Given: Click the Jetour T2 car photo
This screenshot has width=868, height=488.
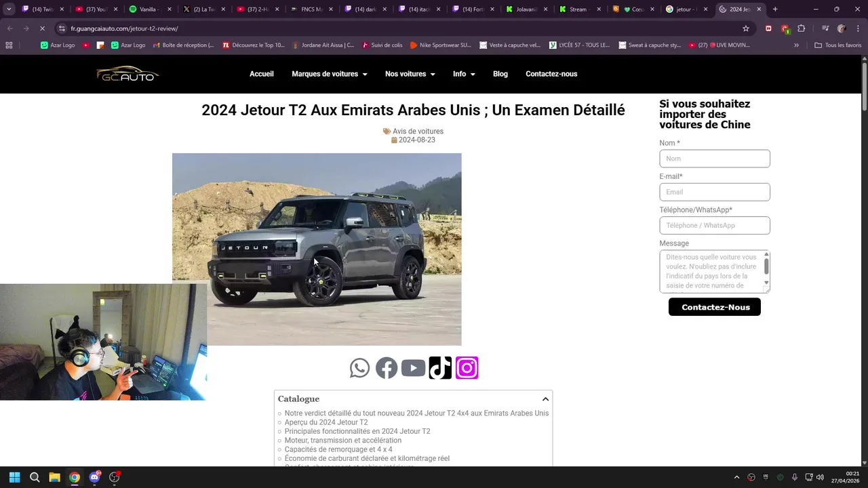Looking at the screenshot, I should [x=317, y=249].
